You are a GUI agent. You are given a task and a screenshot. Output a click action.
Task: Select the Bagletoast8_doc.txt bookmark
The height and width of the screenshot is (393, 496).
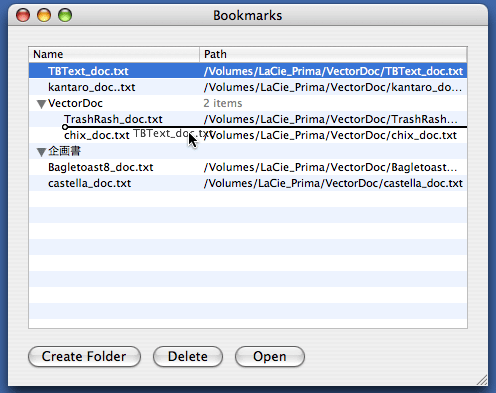coord(101,167)
